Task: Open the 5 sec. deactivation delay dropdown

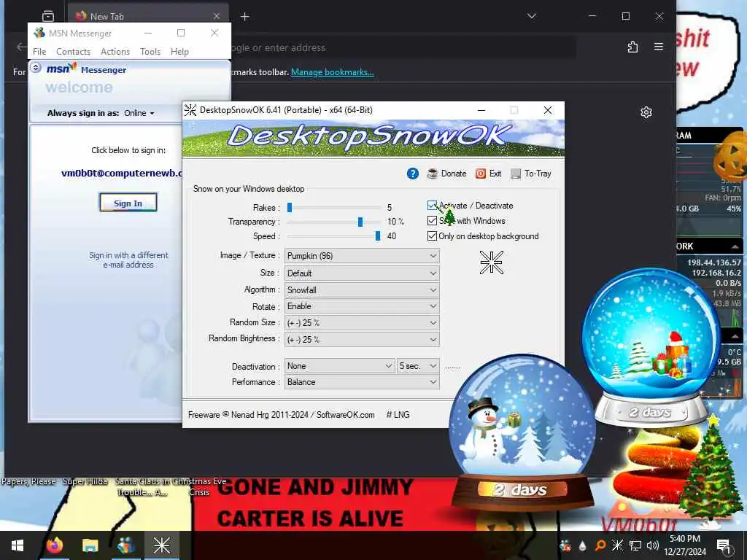Action: (x=418, y=366)
